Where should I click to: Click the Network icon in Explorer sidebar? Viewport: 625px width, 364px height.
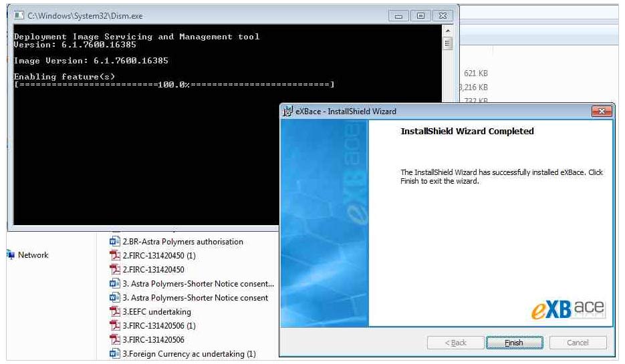[x=11, y=255]
